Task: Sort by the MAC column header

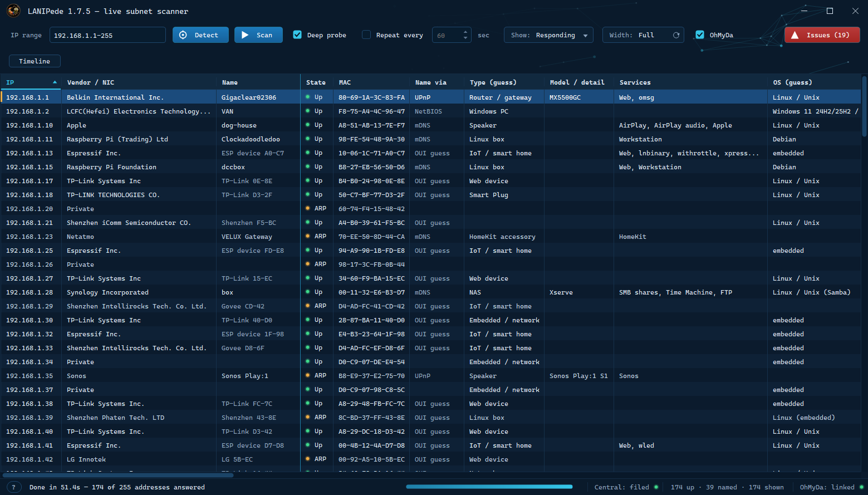Action: pyautogui.click(x=371, y=82)
